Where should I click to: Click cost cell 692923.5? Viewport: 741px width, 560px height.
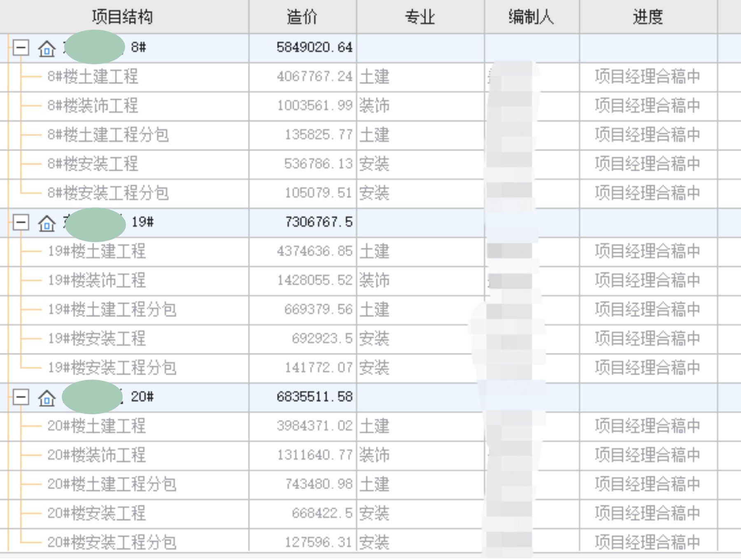[x=322, y=338]
